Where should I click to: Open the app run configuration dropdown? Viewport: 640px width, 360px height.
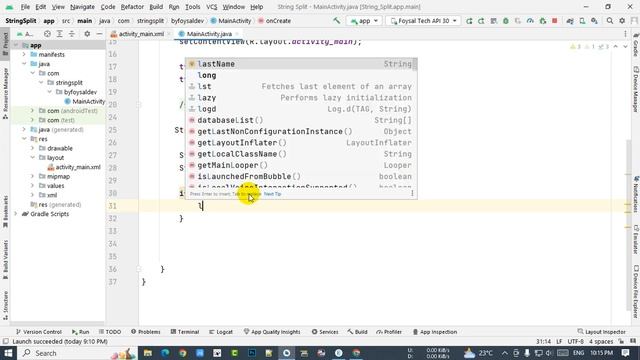coord(364,20)
